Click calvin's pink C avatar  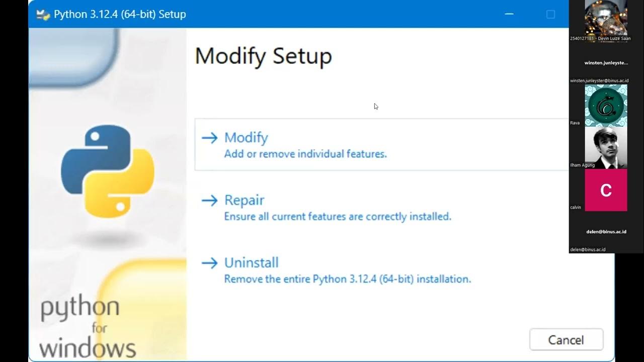[606, 190]
